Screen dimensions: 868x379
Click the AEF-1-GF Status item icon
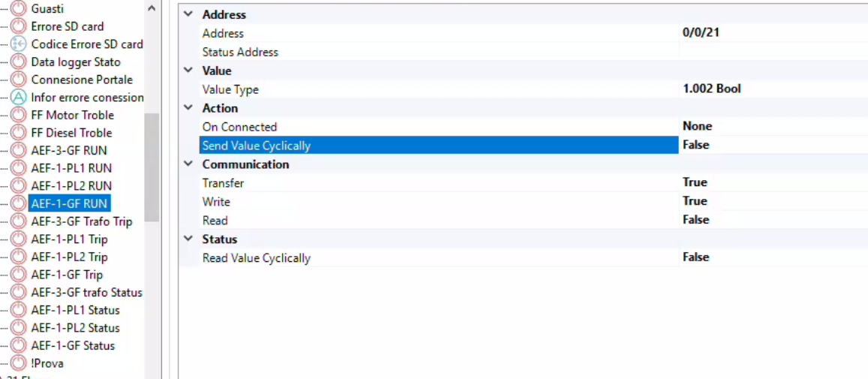point(19,346)
